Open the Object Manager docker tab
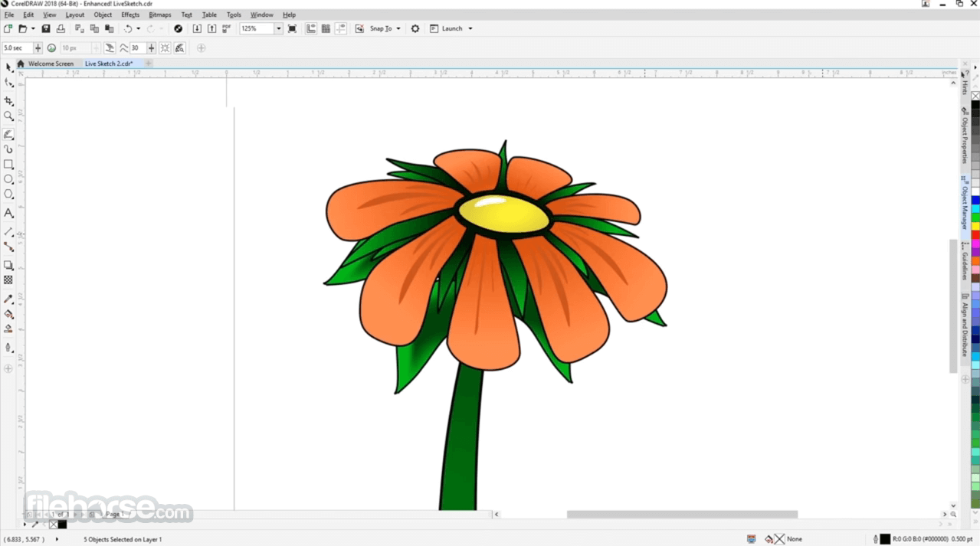 pyautogui.click(x=965, y=205)
